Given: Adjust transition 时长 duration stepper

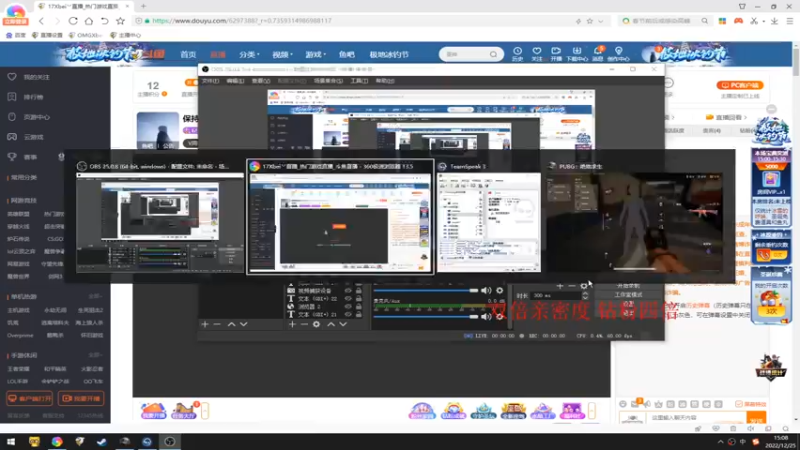Looking at the screenshot, I should (585, 295).
